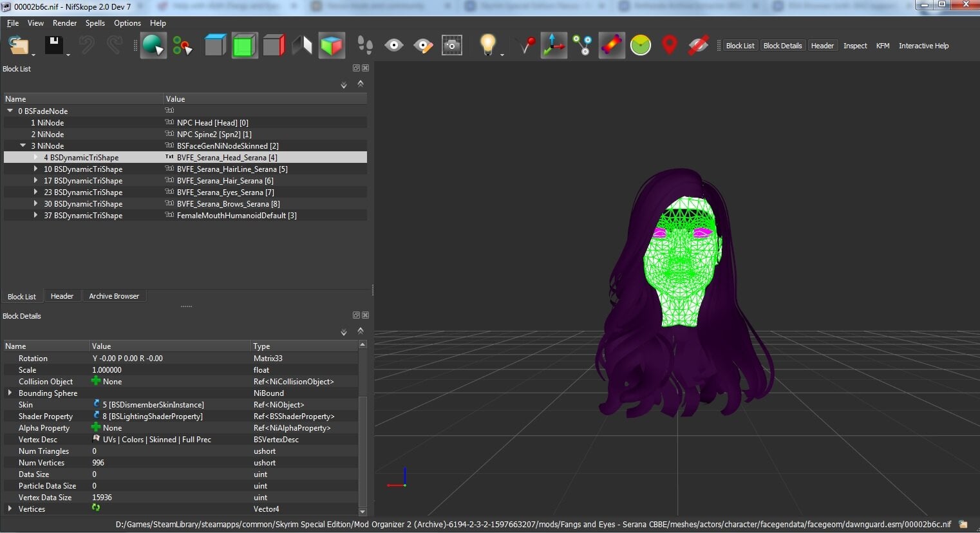Open the Load button dropdown arrow
Viewport: 980px width, 533px height.
(x=33, y=55)
